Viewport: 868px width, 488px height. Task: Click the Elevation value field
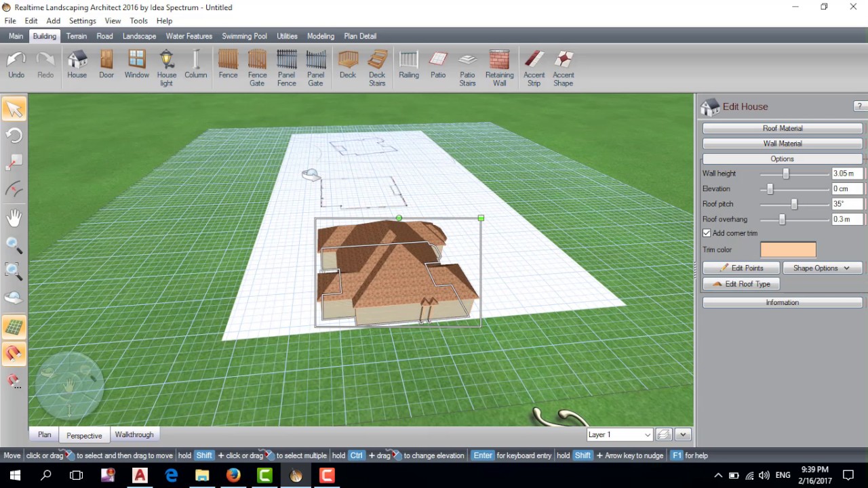tap(847, 189)
